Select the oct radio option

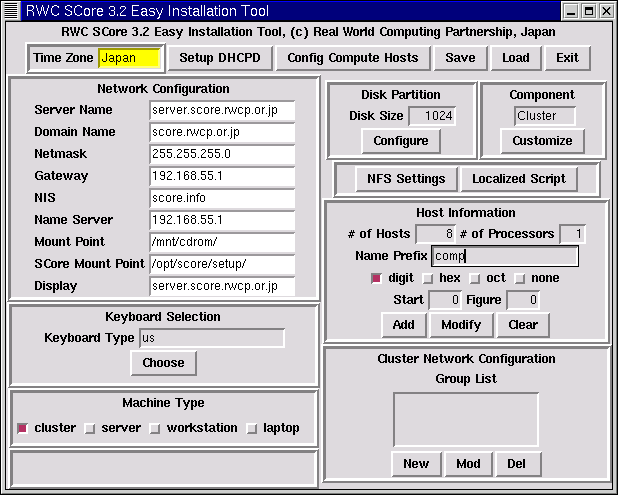(475, 279)
